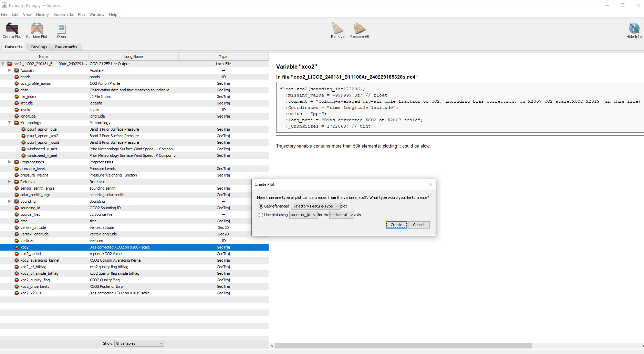Open the Show All variables dropdown
Screen dimensions: 644x354
pyautogui.click(x=139, y=343)
